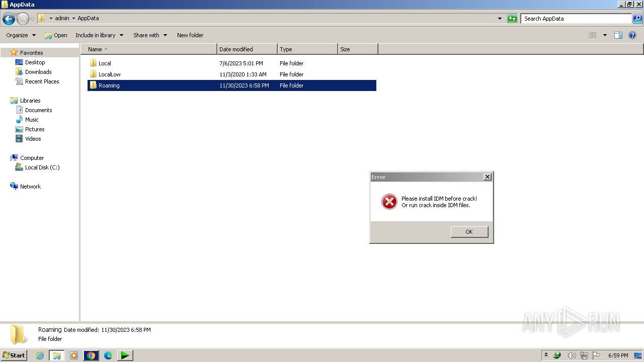Expand the root breadcrumb arrow before admin

51,19
